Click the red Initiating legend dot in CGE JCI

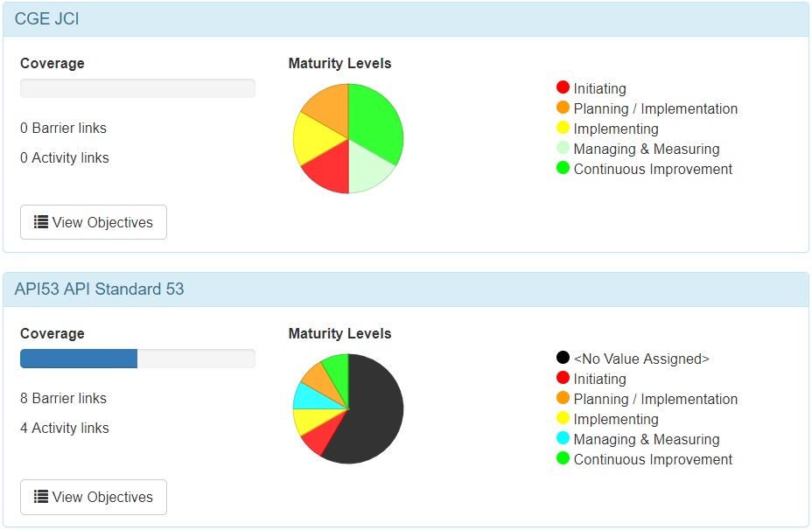pos(563,87)
